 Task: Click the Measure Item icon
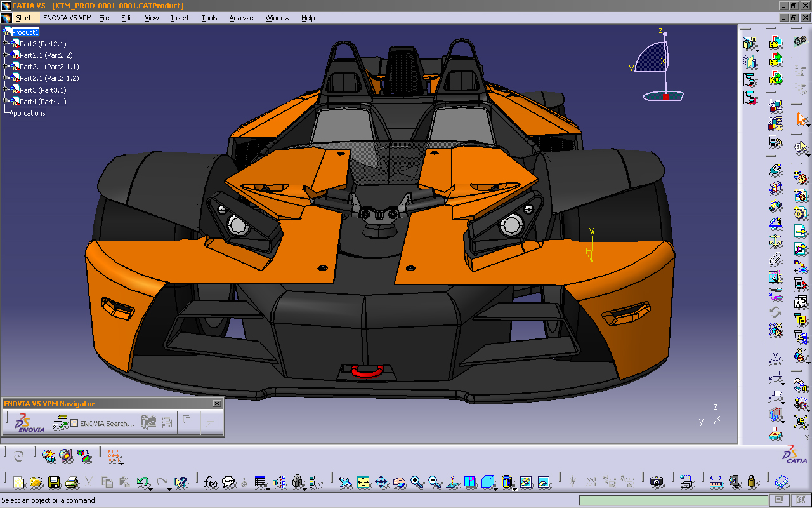734,483
